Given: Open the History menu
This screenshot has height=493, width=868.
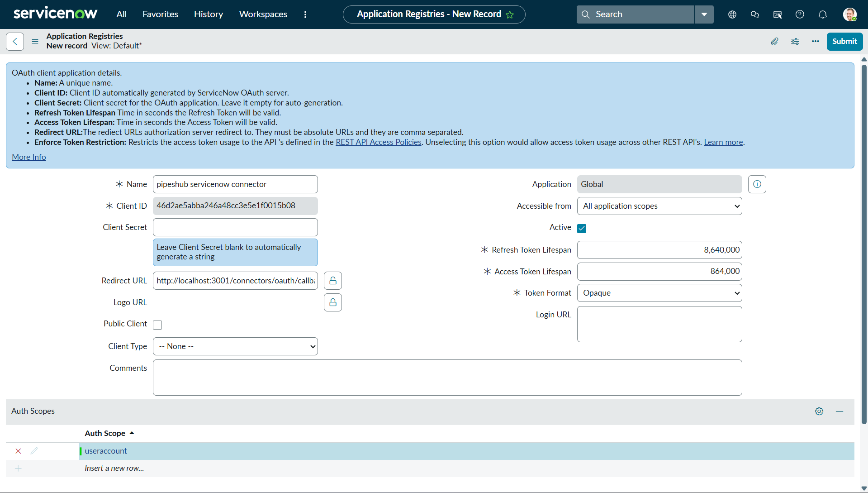Looking at the screenshot, I should point(208,14).
